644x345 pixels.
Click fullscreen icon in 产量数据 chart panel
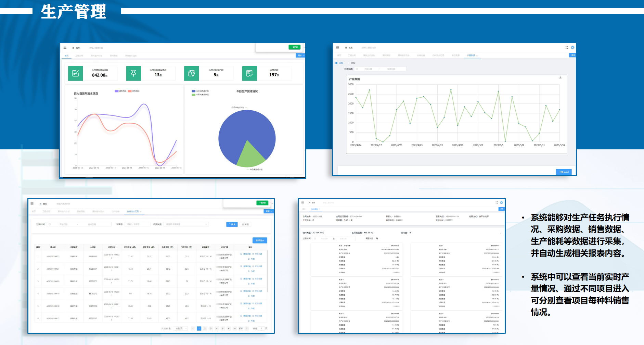coord(567,47)
